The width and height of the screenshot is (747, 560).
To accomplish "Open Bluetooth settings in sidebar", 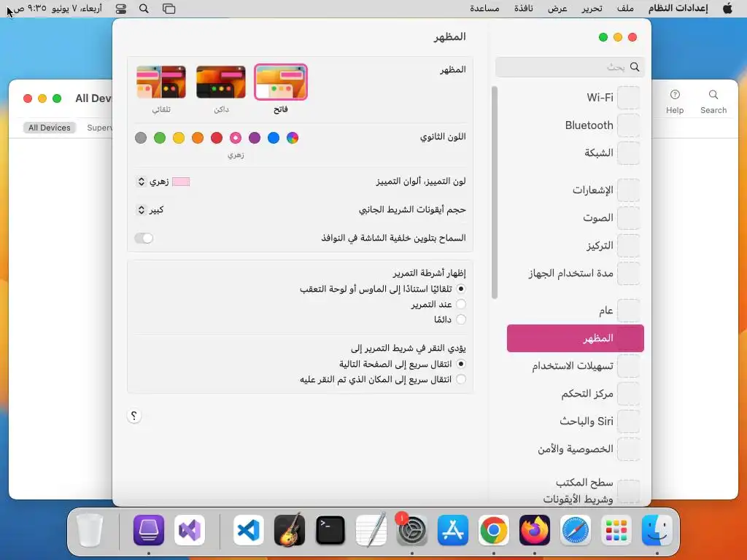I will tap(576, 125).
